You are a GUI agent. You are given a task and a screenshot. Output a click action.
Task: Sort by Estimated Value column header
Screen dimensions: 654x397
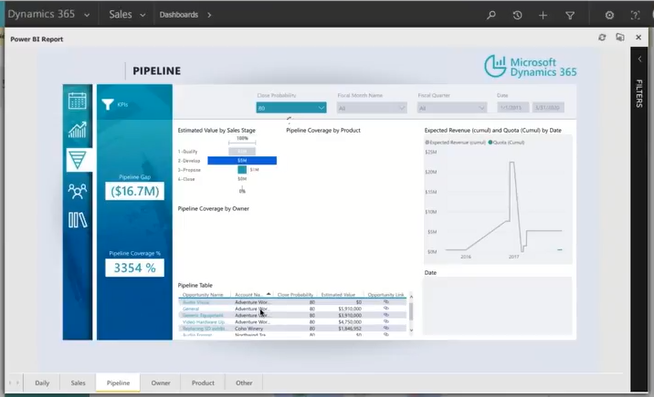(x=338, y=294)
